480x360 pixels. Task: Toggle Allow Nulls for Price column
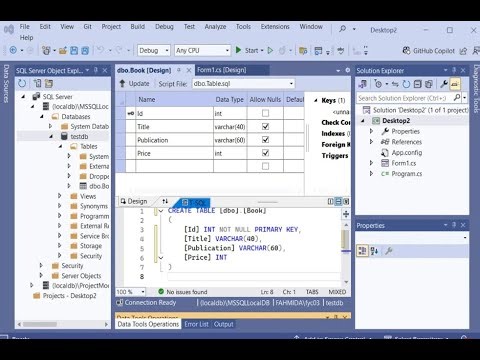[x=265, y=153]
